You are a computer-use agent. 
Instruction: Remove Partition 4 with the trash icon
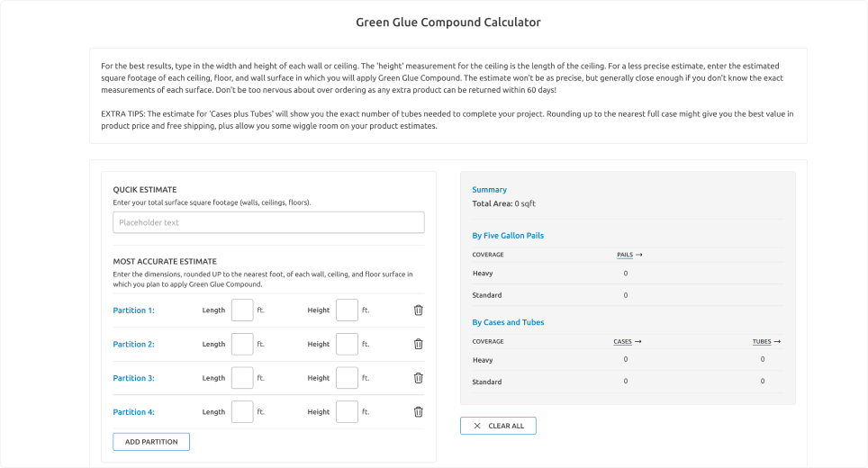pos(418,412)
